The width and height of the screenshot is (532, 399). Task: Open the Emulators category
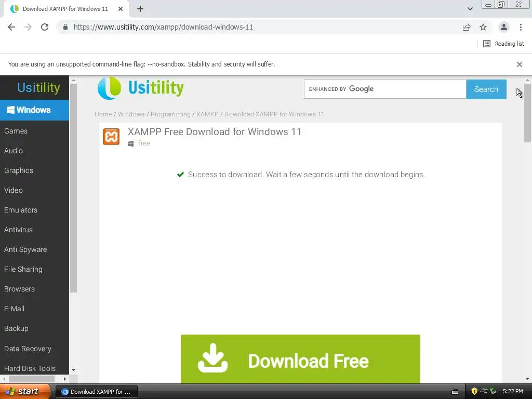21,210
